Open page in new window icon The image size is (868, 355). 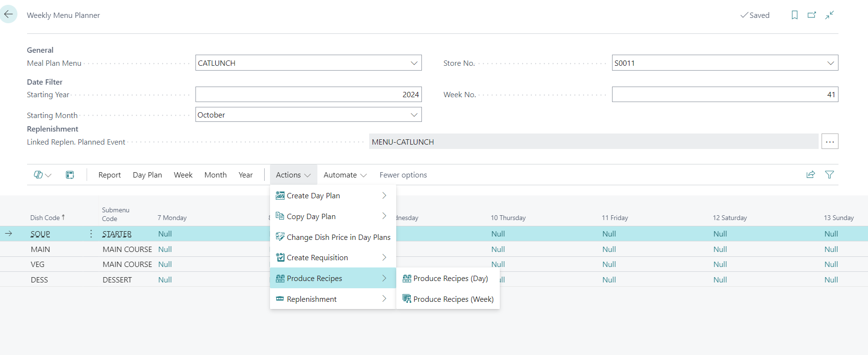(x=812, y=15)
